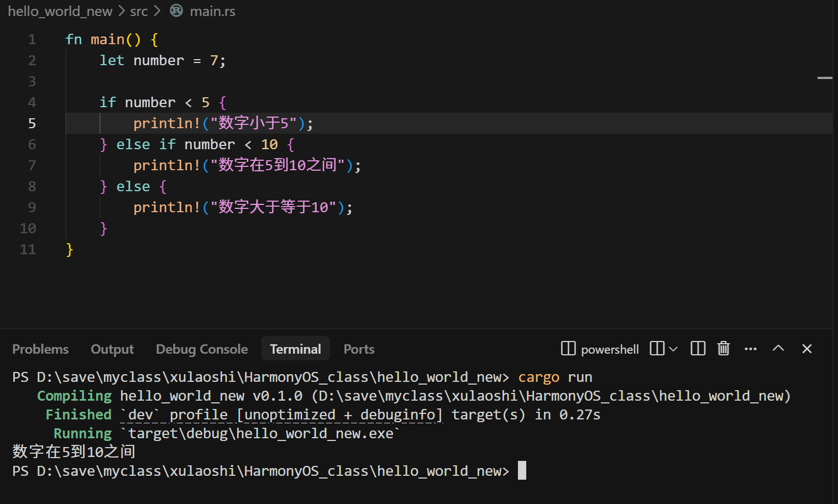Screen dimensions: 838x504
Task: Click 'in 0.27s' build time in terminal
Action: coord(567,415)
